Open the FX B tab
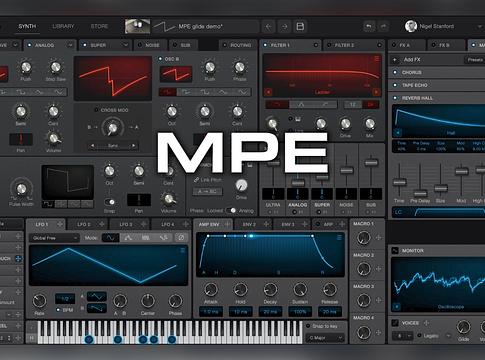485x360 pixels. pyautogui.click(x=446, y=45)
